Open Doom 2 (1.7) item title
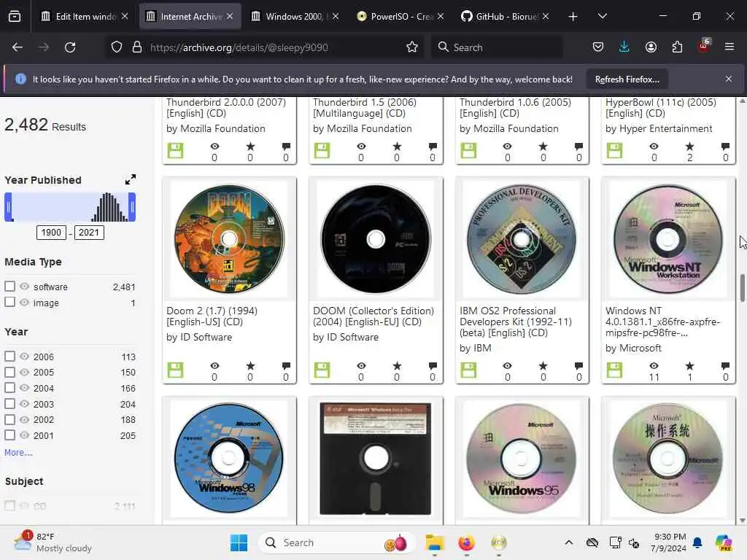 [x=212, y=316]
